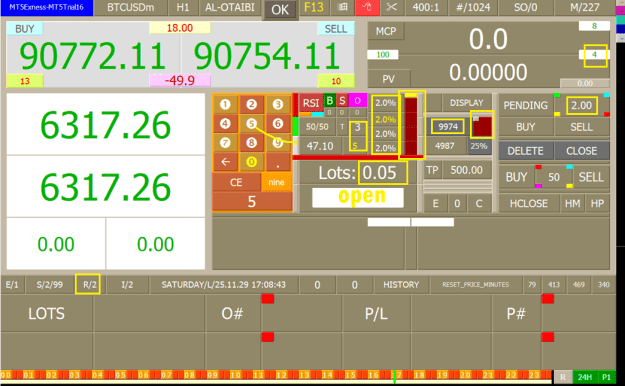Click the DELETE button
Screen dimensions: 625x386
tap(525, 151)
